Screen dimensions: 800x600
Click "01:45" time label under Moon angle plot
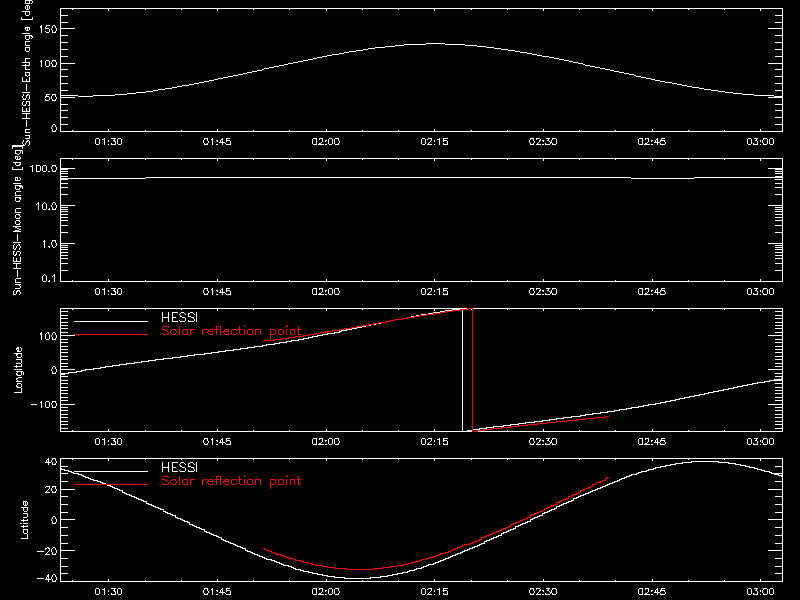pyautogui.click(x=217, y=291)
